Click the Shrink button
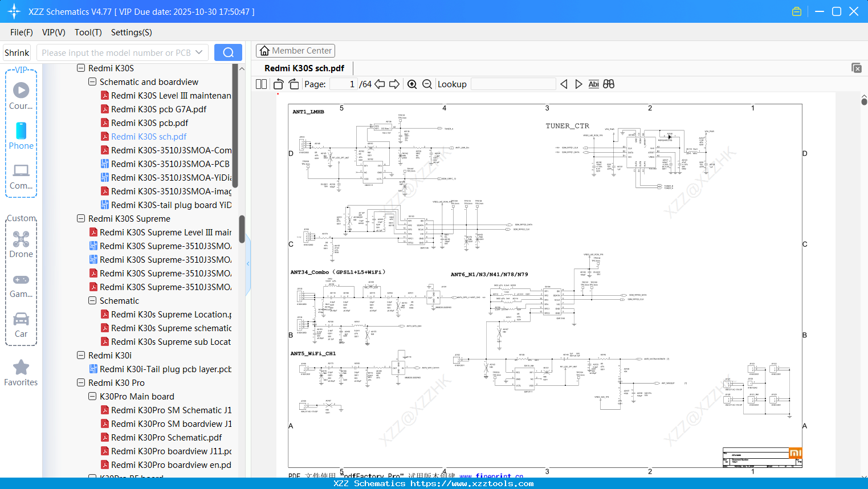868x489 pixels. click(17, 52)
